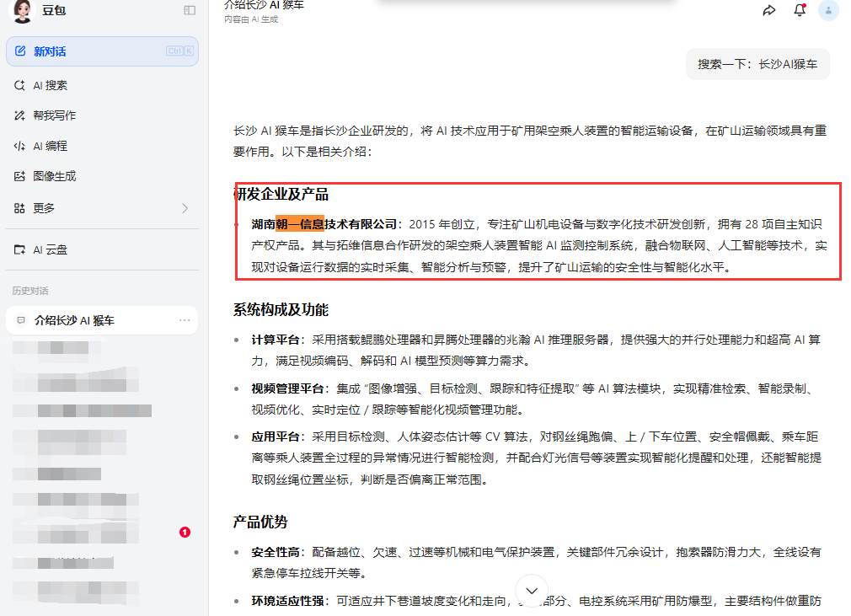Click the 豆包 avatar at sidebar top
The width and height of the screenshot is (851, 616).
[21, 11]
